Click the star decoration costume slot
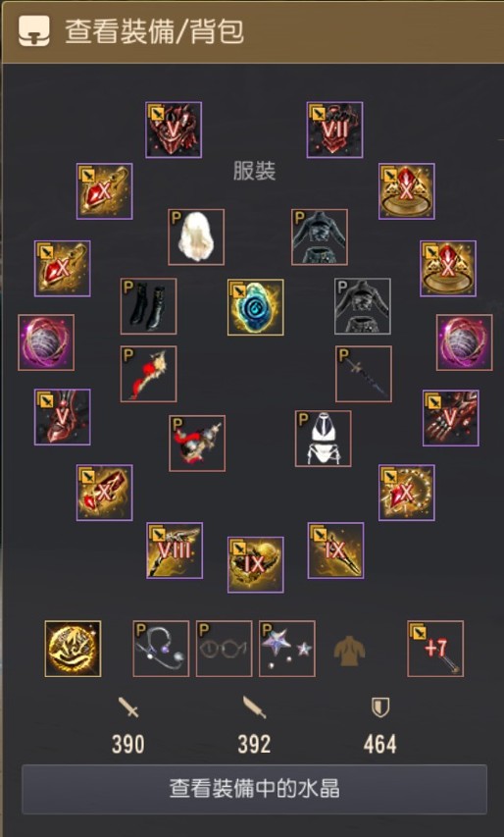Image resolution: width=504 pixels, height=837 pixels. [x=287, y=649]
